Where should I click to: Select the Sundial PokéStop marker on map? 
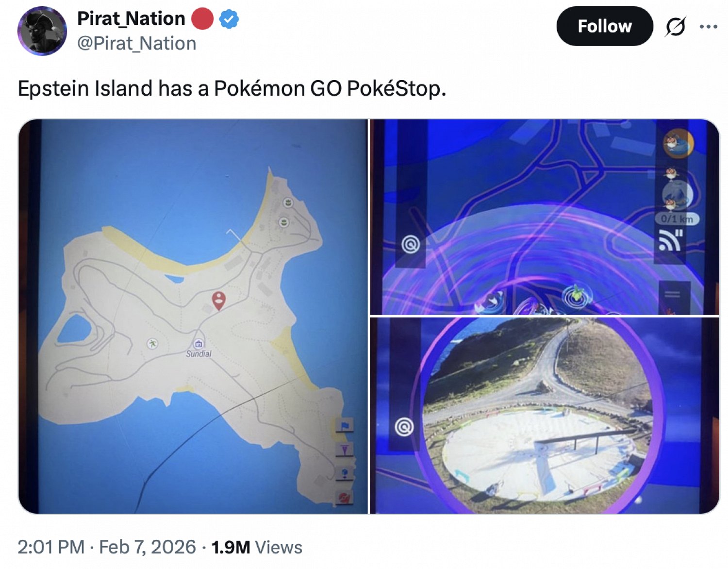tap(199, 344)
